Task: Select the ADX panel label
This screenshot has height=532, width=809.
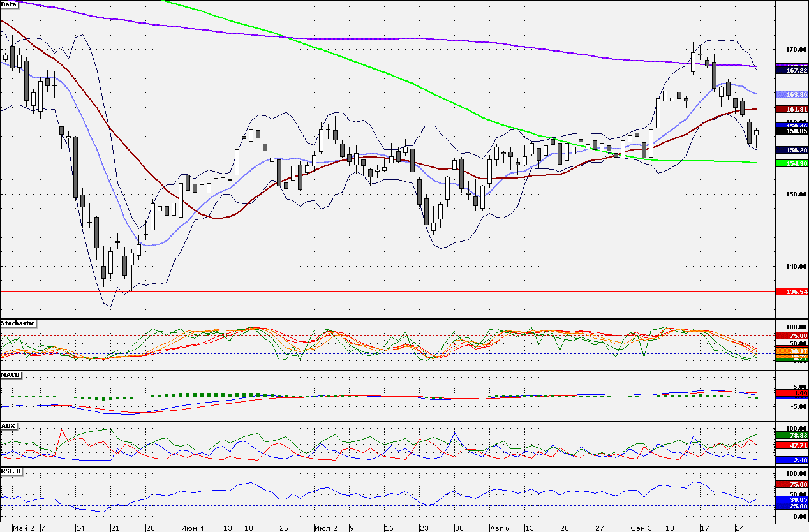Action: [9, 425]
